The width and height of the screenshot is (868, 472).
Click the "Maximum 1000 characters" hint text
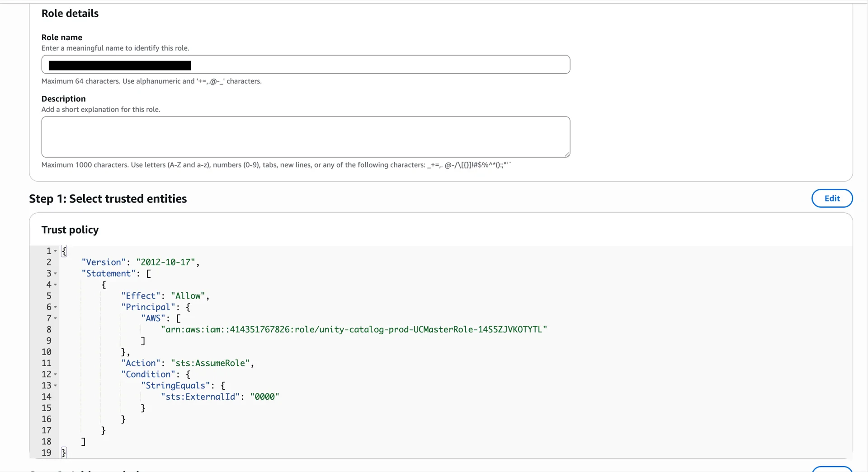point(276,165)
